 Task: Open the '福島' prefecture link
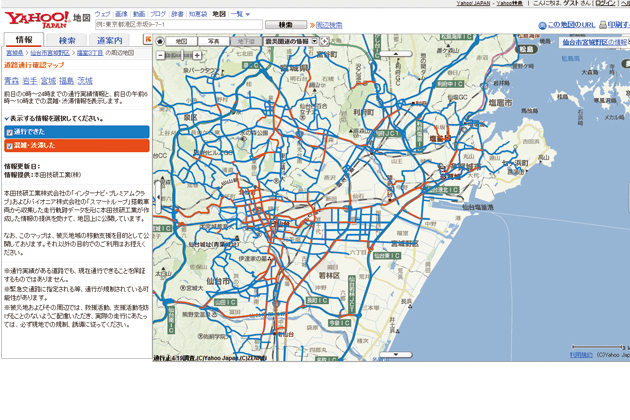pos(66,80)
